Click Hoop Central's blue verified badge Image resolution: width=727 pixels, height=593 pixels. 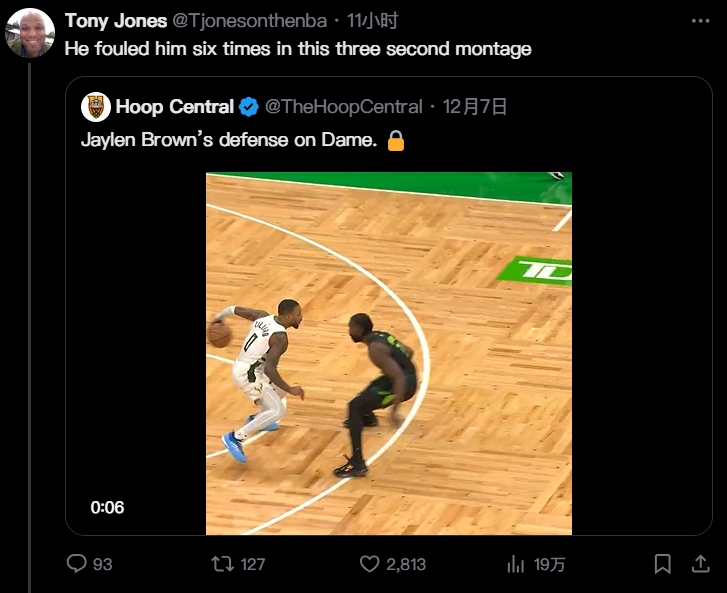(x=250, y=106)
